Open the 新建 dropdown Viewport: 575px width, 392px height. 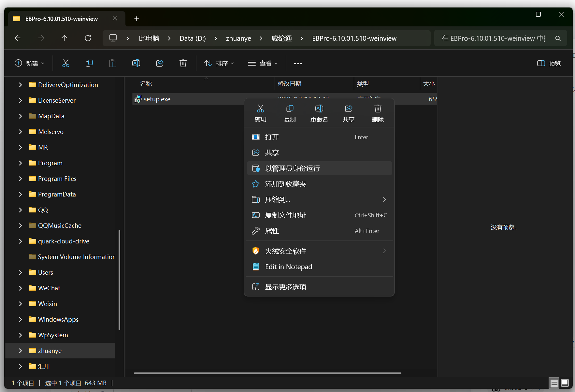pos(29,63)
